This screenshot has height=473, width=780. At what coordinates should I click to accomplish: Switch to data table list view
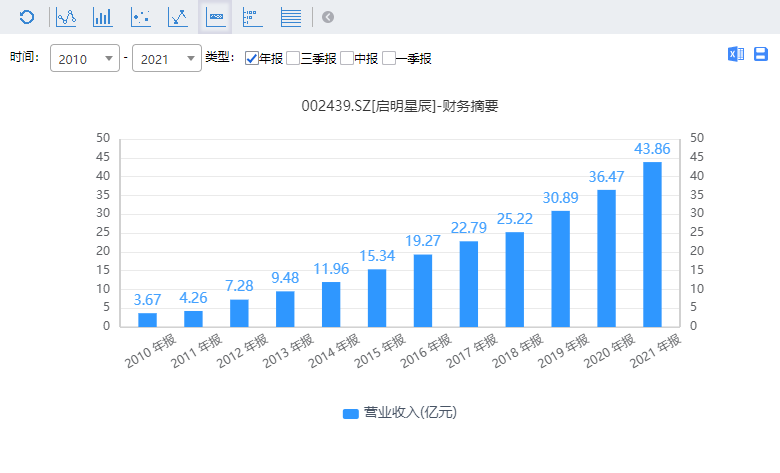coord(291,17)
